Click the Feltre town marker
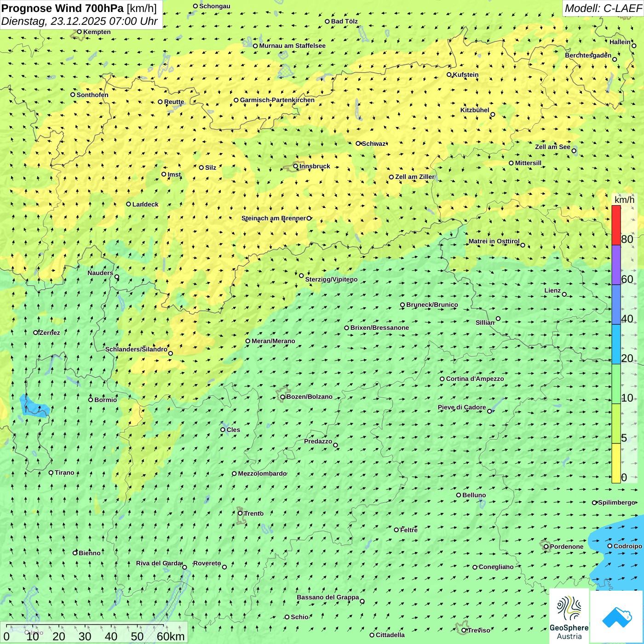 [397, 530]
